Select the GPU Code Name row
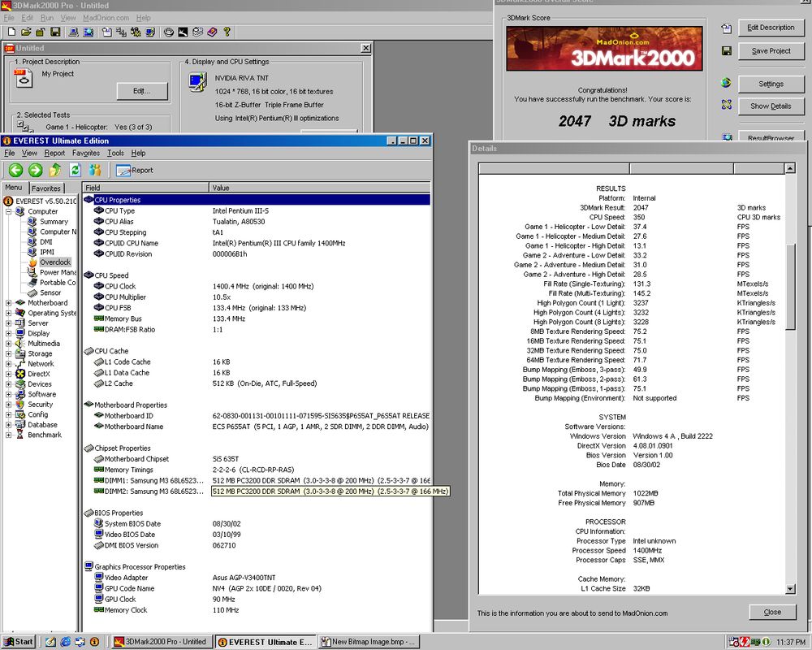Image resolution: width=812 pixels, height=650 pixels. [257, 588]
